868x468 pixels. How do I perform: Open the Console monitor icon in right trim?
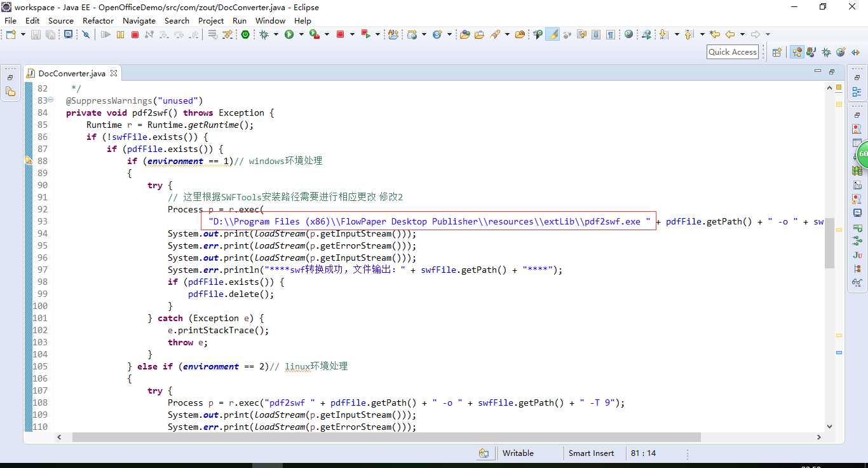pos(857,212)
